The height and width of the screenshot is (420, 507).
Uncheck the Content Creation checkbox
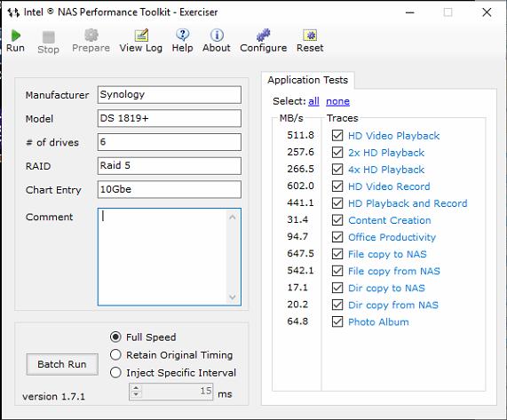point(337,220)
